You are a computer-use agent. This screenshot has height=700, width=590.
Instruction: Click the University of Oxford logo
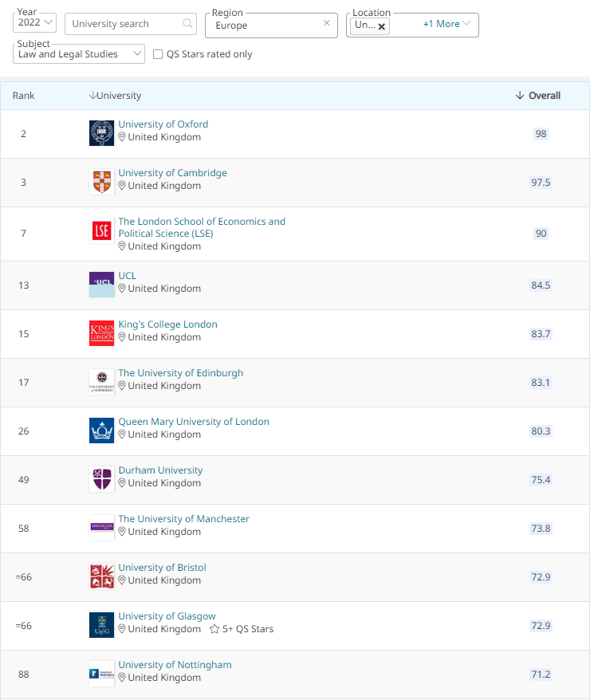click(101, 133)
